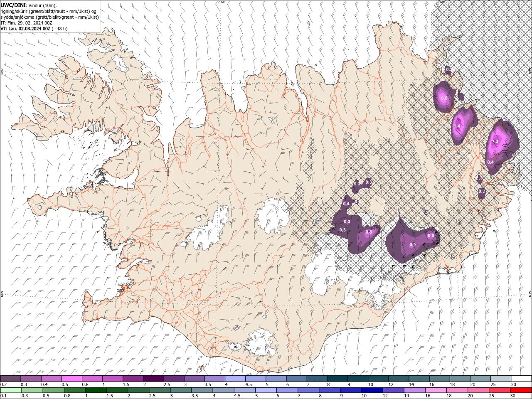Click the '0.6' precipitation value on the map
This screenshot has height=399, width=532.
coord(444,98)
